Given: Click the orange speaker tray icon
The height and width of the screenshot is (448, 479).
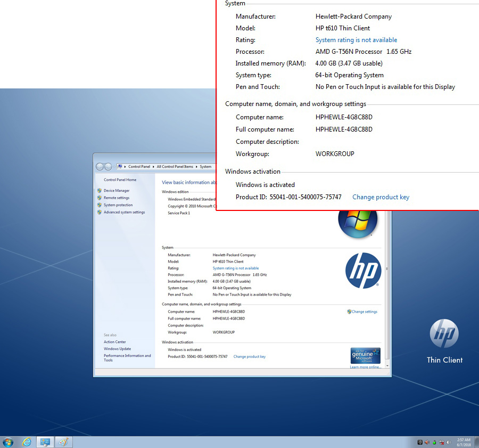Looking at the screenshot, I should [x=427, y=442].
